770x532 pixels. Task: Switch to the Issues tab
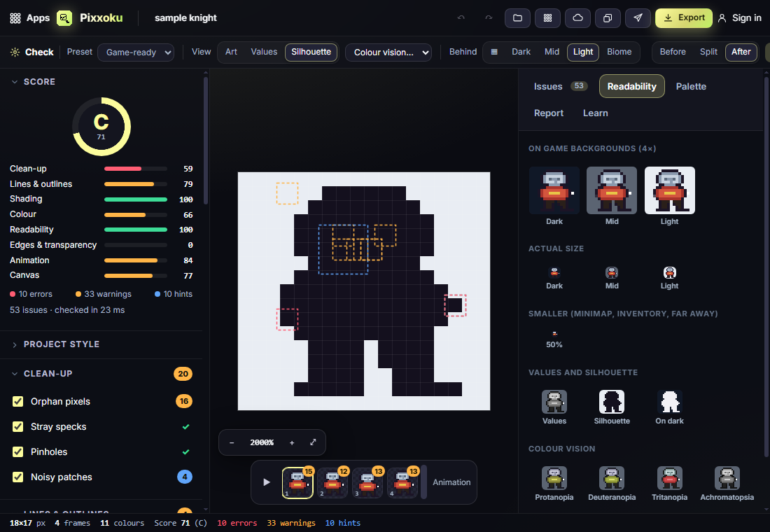(560, 87)
